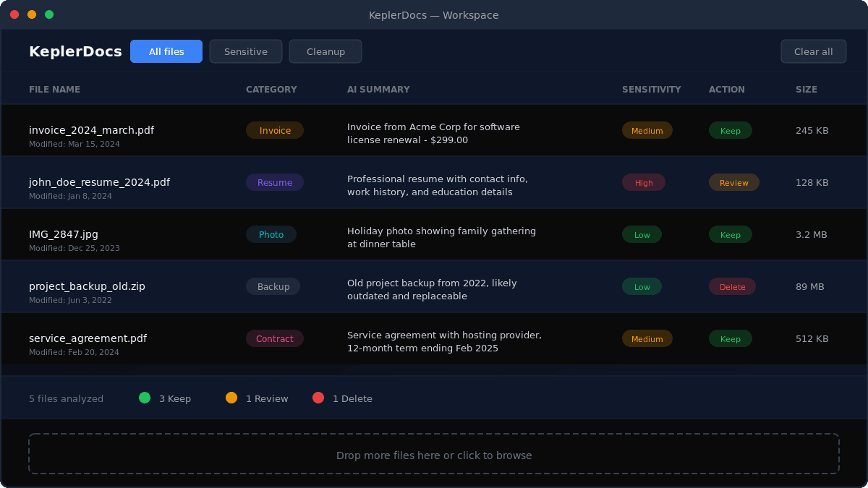
Task: Select the Invoice category badge
Action: coord(275,130)
